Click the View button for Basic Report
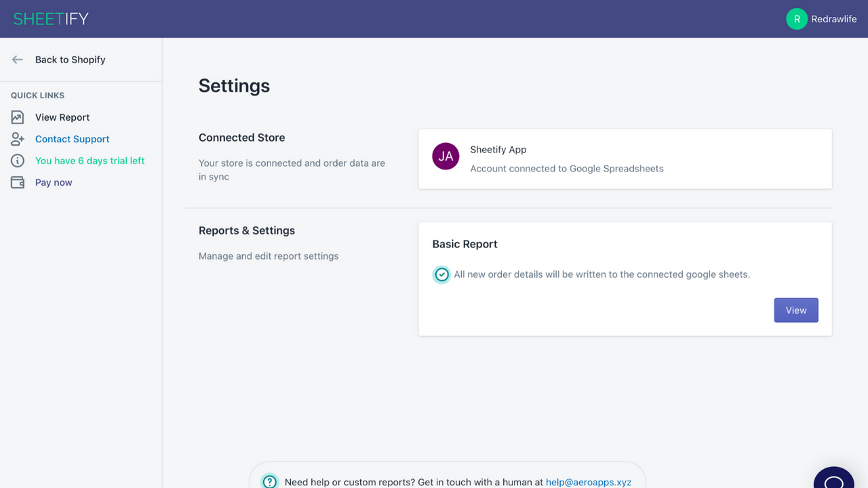This screenshot has width=868, height=488. pyautogui.click(x=796, y=310)
